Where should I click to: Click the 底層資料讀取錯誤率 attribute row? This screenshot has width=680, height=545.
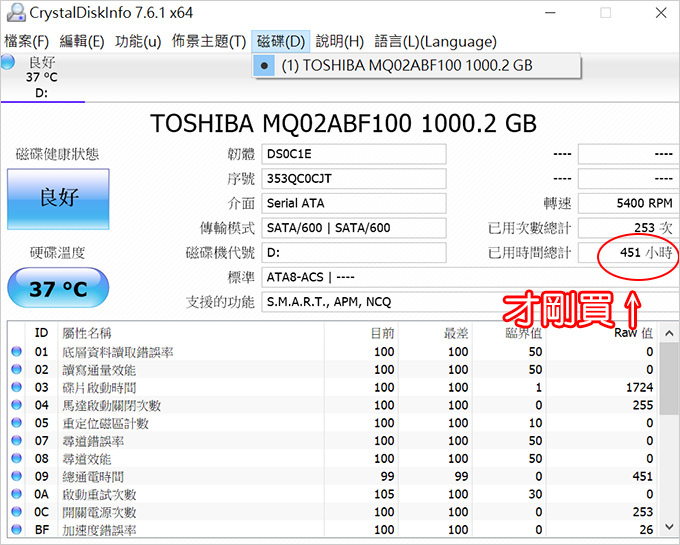tap(333, 352)
